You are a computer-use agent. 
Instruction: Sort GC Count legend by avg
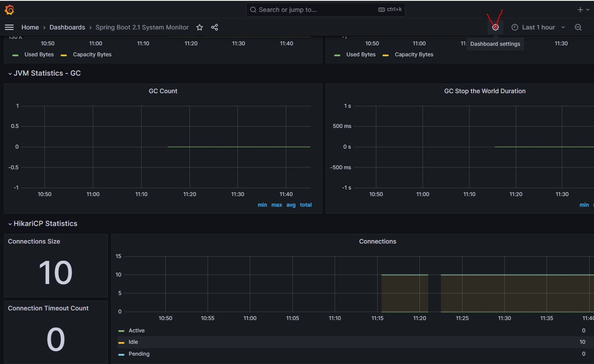point(291,205)
